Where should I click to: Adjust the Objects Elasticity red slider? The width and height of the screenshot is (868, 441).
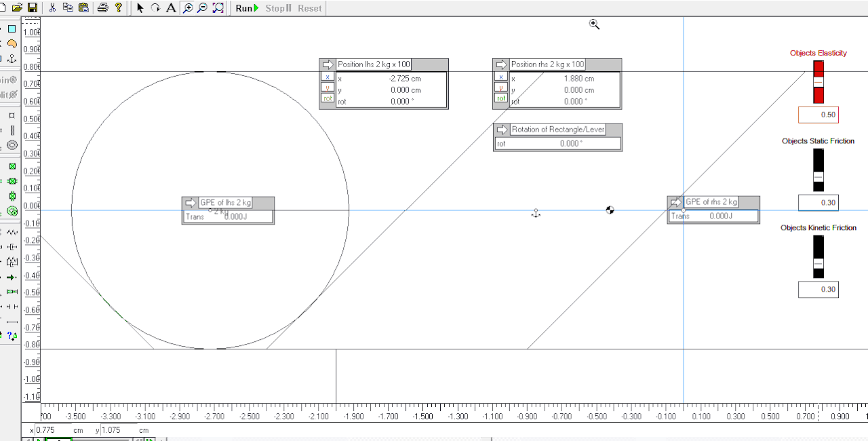click(818, 82)
